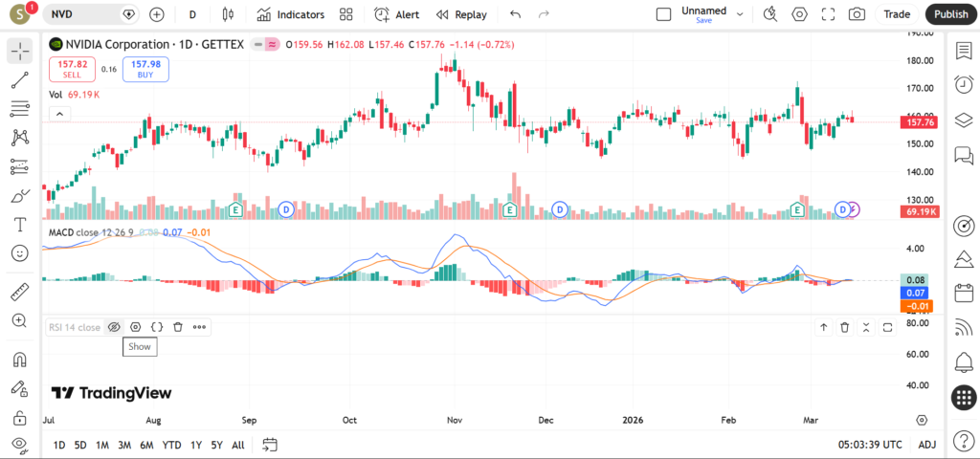Take a chart snapshot with camera icon
Viewport: 980px width, 459px height.
pos(857,14)
